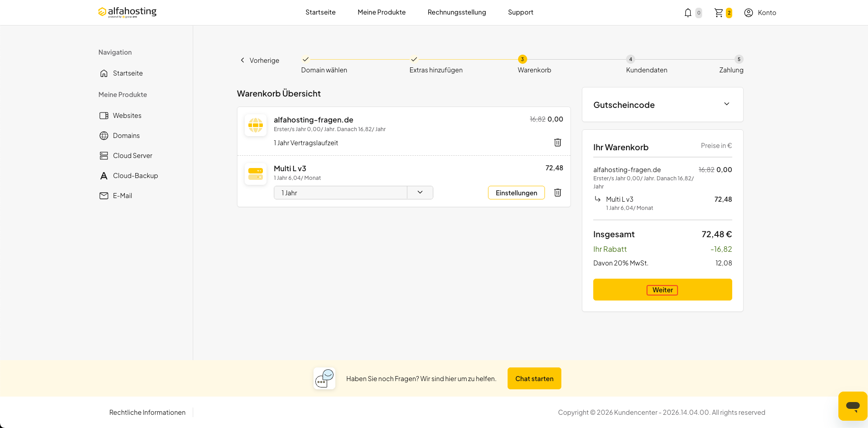Screen dimensions: 868x428
Task: Click the Cloud Server icon in sidebar
Action: (x=104, y=156)
